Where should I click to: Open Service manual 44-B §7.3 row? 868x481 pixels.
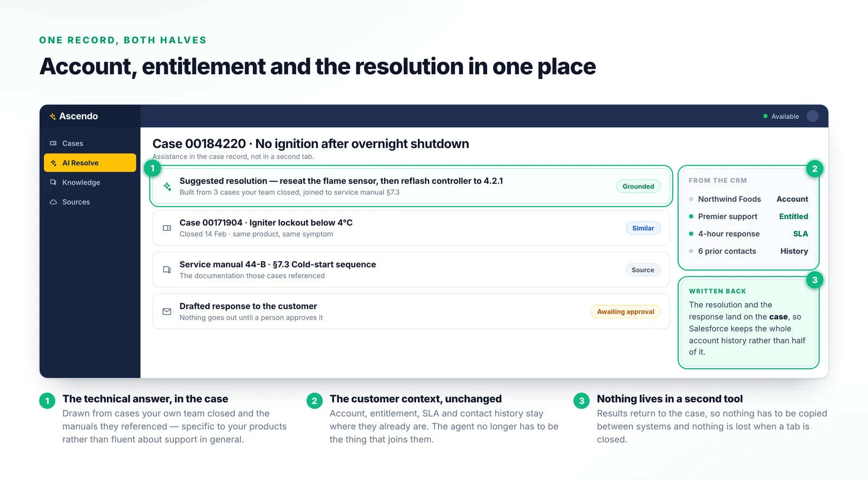411,270
